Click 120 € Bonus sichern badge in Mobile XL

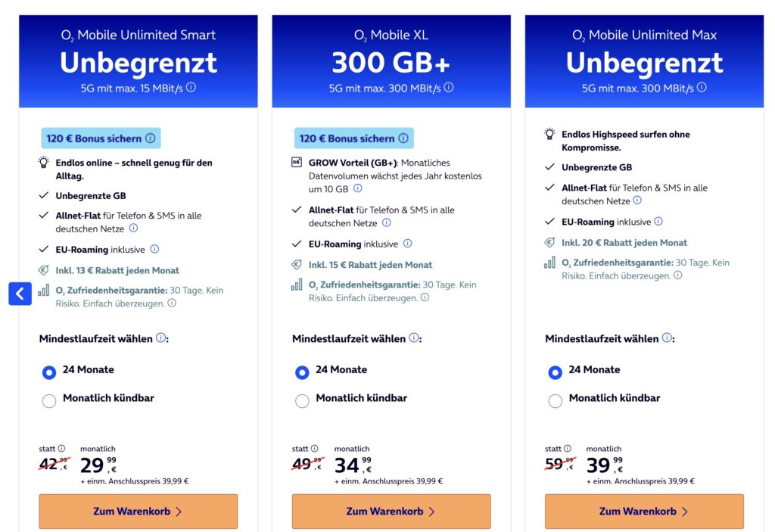(x=347, y=138)
